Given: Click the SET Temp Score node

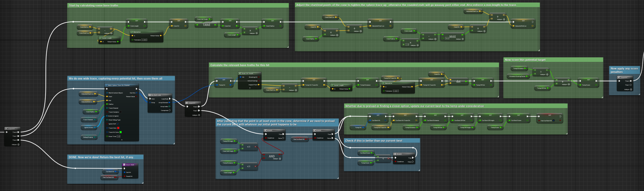Looking at the screenshot, I should pos(589,82).
